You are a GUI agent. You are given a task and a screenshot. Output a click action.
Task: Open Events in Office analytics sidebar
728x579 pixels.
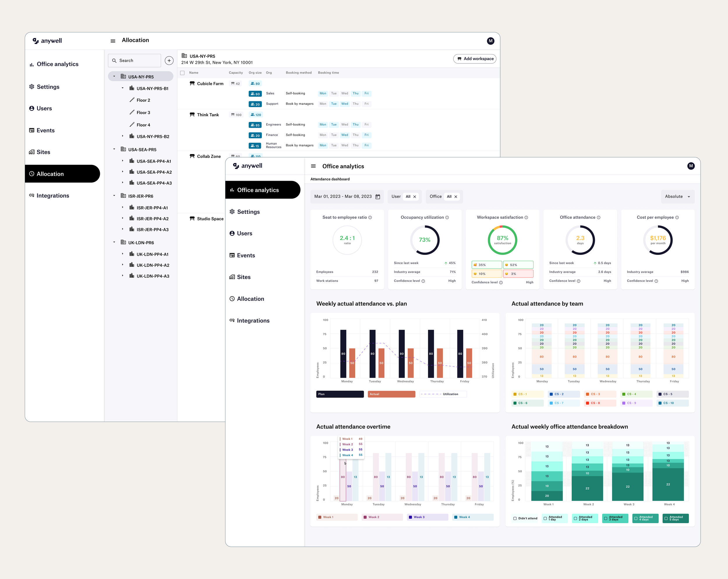tap(242, 255)
